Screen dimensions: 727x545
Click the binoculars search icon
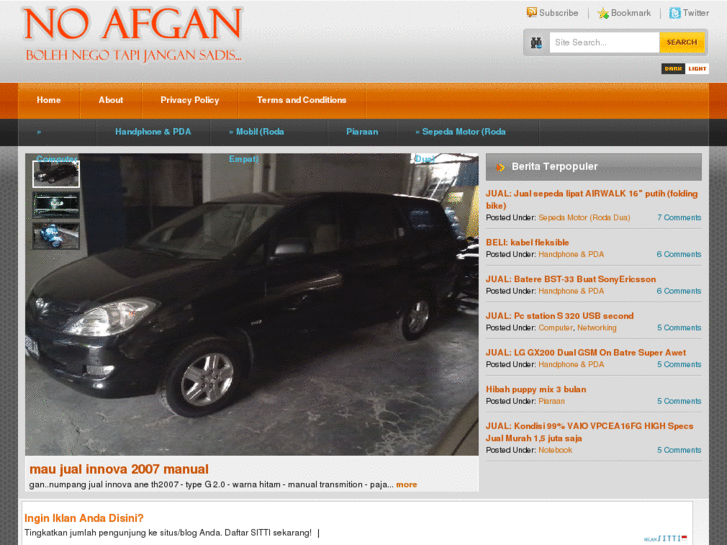536,43
